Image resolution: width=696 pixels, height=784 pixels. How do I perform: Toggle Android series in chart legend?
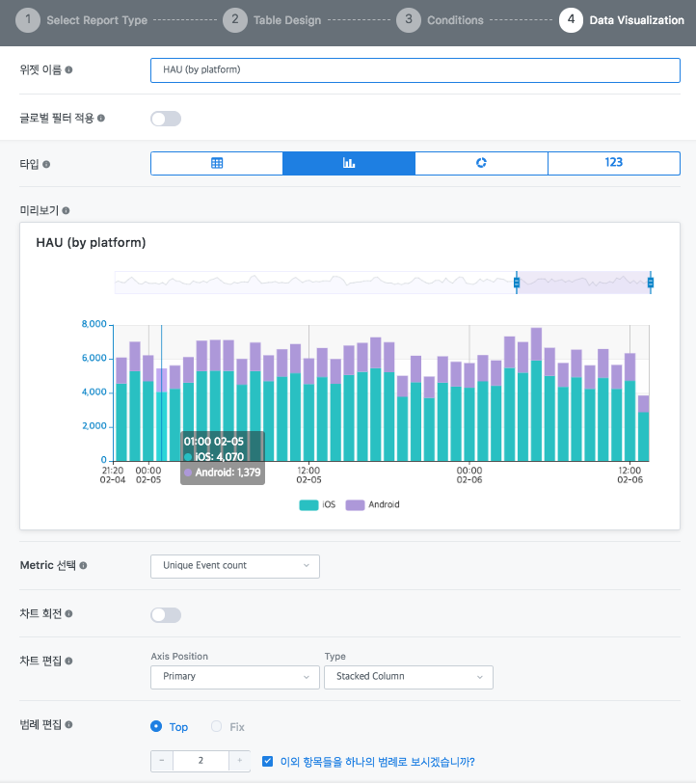click(x=373, y=505)
